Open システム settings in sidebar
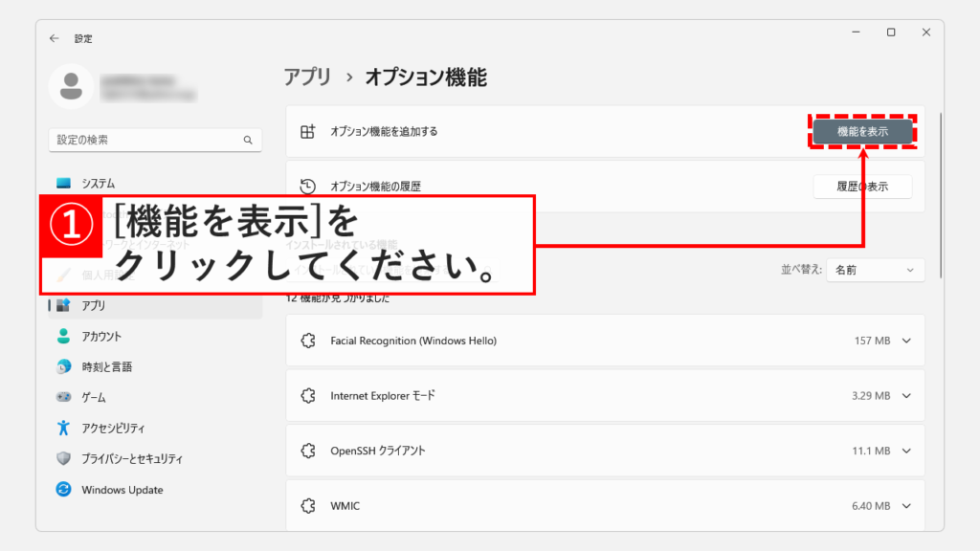 [x=98, y=184]
